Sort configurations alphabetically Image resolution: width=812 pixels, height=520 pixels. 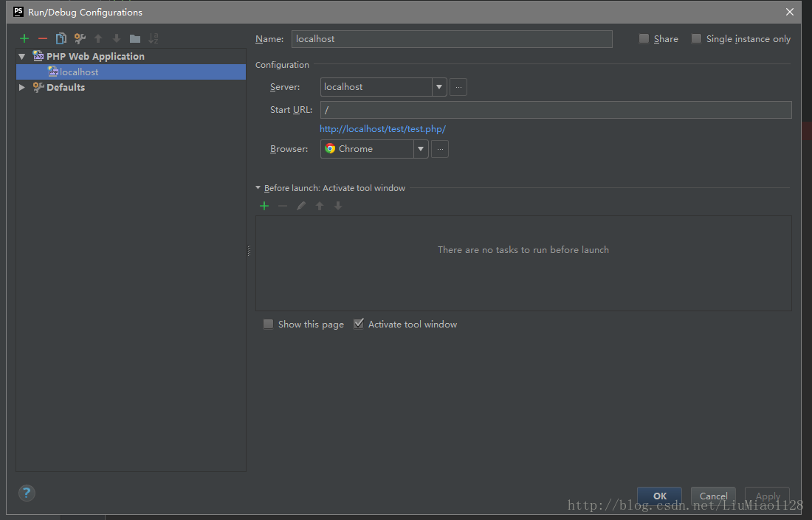(154, 38)
